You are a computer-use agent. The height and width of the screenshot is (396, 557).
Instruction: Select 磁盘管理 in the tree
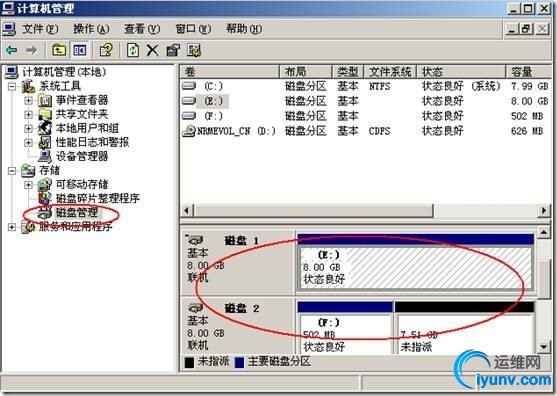pyautogui.click(x=77, y=213)
